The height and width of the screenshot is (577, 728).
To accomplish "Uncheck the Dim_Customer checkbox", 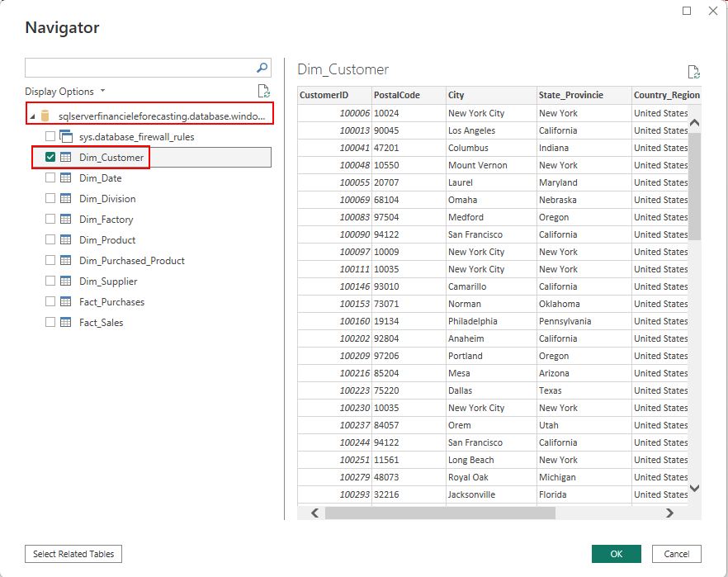I will click(x=50, y=157).
